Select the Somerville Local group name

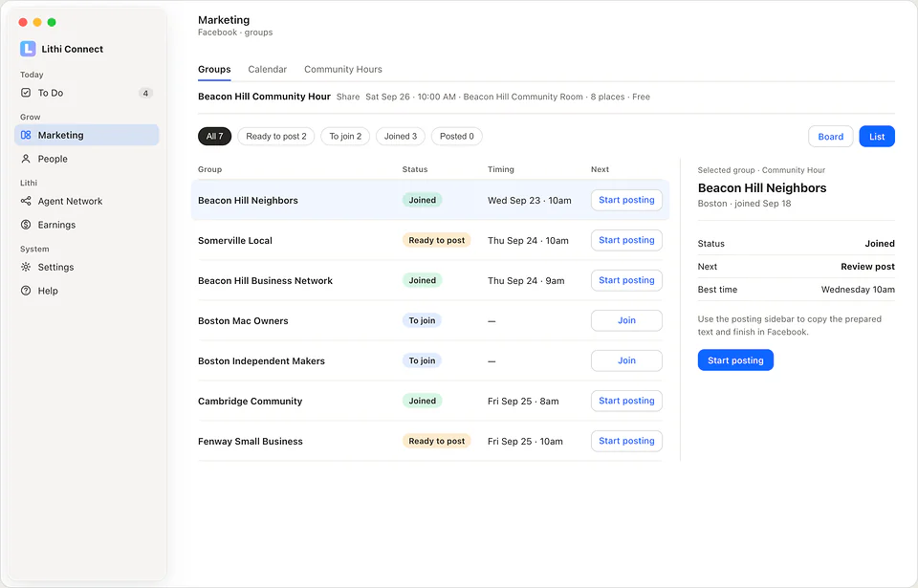point(235,241)
